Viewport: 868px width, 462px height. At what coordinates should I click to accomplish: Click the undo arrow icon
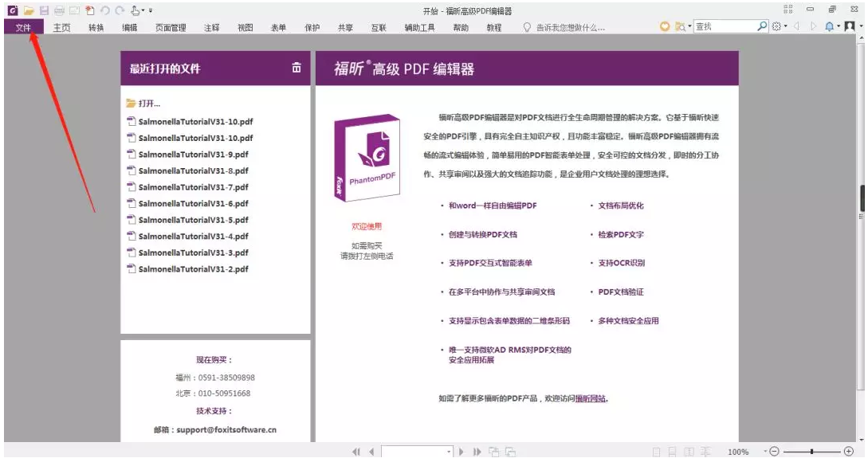pyautogui.click(x=104, y=10)
